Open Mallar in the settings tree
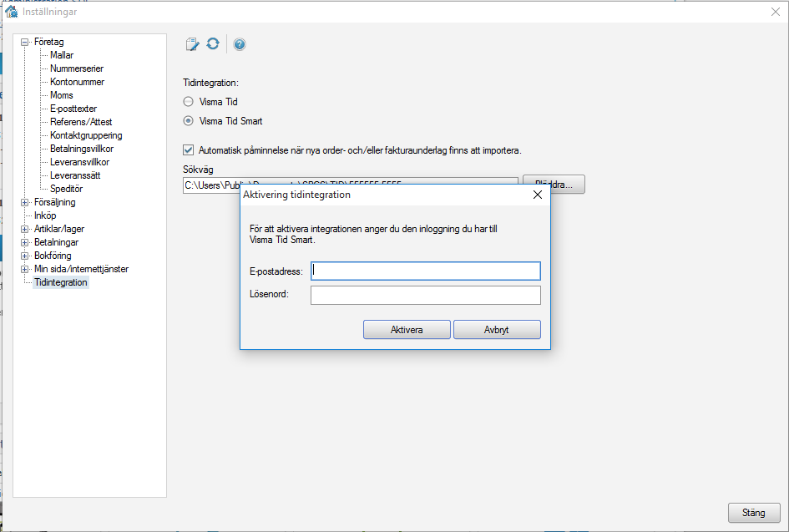Screen dimensions: 789x532 coord(62,55)
